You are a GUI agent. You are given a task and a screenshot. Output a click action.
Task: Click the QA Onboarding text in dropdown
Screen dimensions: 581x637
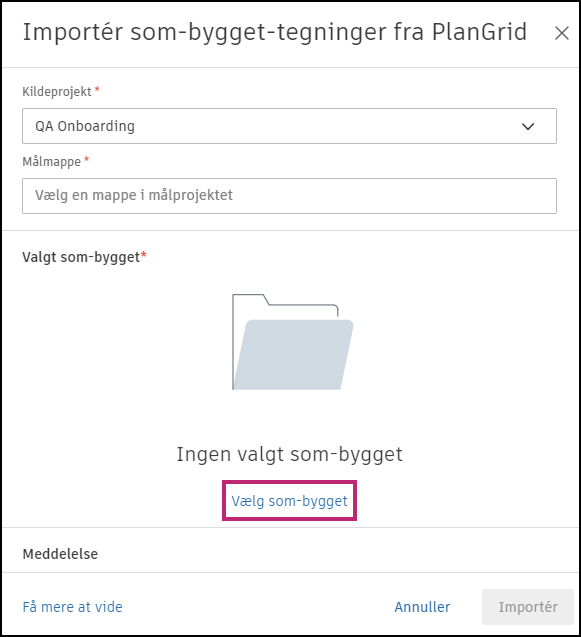click(85, 126)
